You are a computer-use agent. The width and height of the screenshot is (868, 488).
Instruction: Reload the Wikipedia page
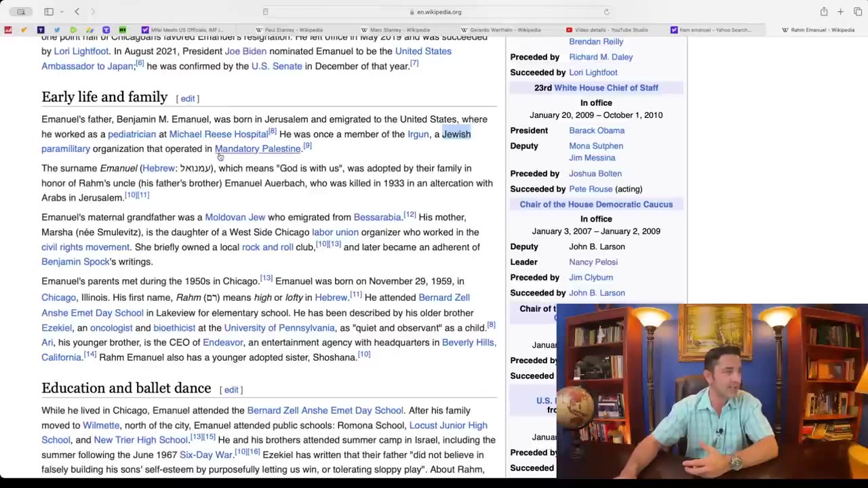pyautogui.click(x=606, y=12)
